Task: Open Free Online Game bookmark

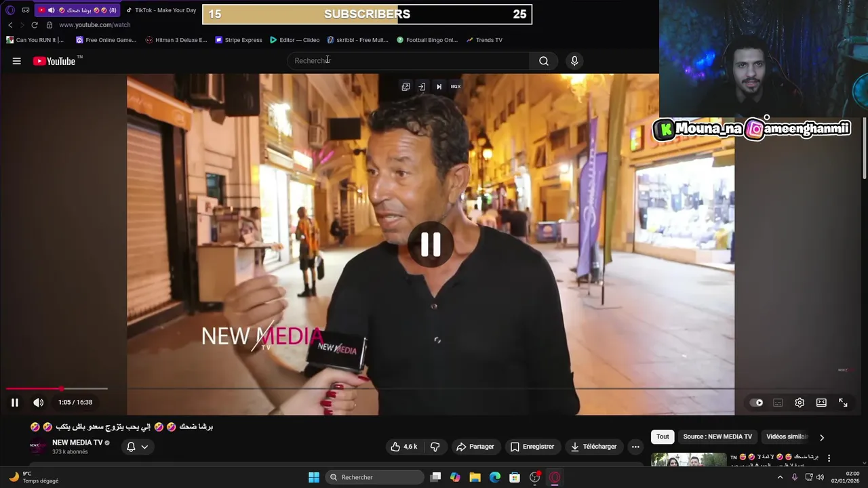Action: (x=106, y=40)
